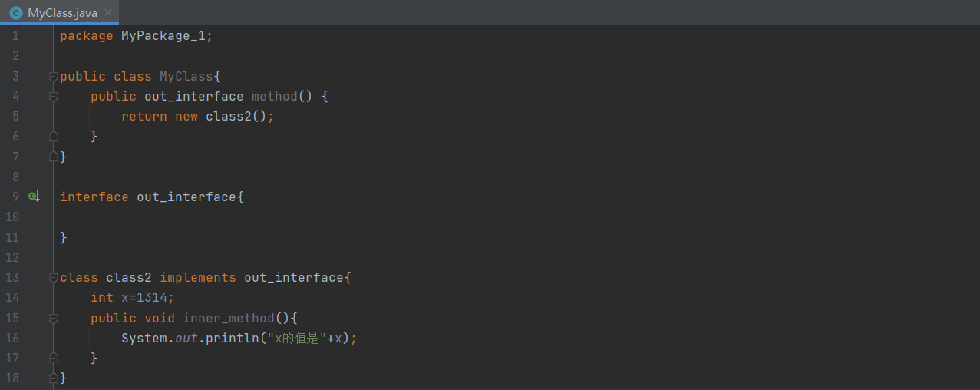Screen dimensions: 980x390
Task: Click the fold end marker on line 18
Action: point(53,378)
